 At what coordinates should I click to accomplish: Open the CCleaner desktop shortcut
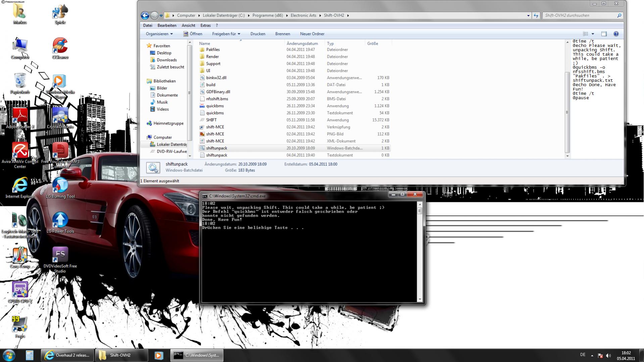coord(60,48)
